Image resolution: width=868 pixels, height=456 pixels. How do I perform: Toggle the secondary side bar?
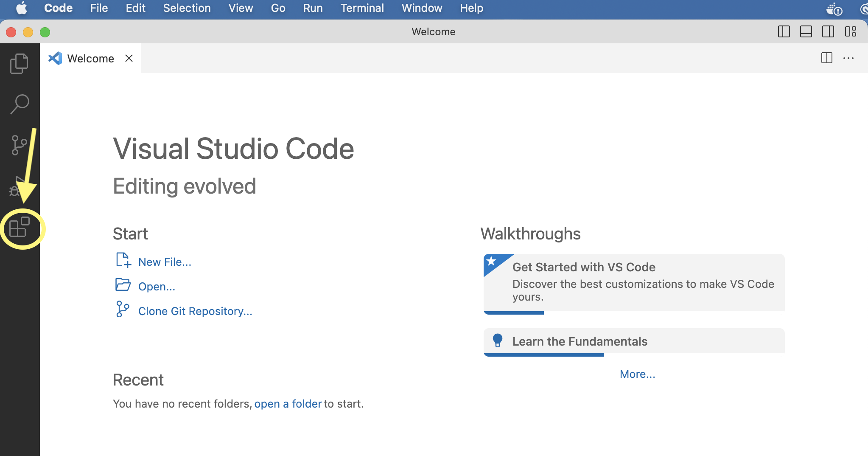click(x=828, y=32)
